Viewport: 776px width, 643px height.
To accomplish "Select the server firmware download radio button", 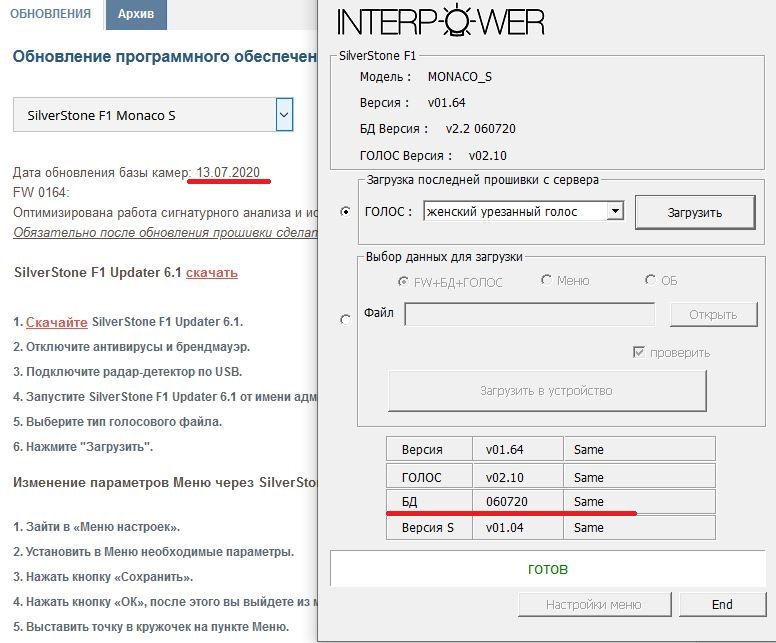I will 346,211.
